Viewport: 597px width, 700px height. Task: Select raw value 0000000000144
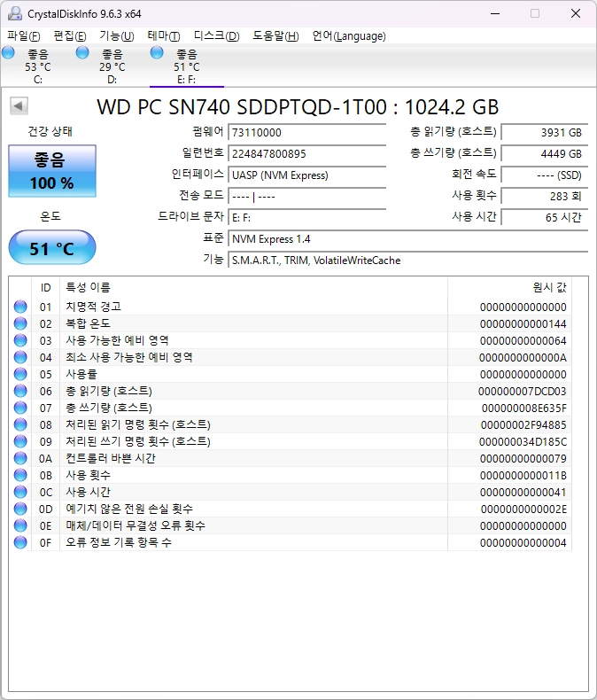click(x=523, y=323)
